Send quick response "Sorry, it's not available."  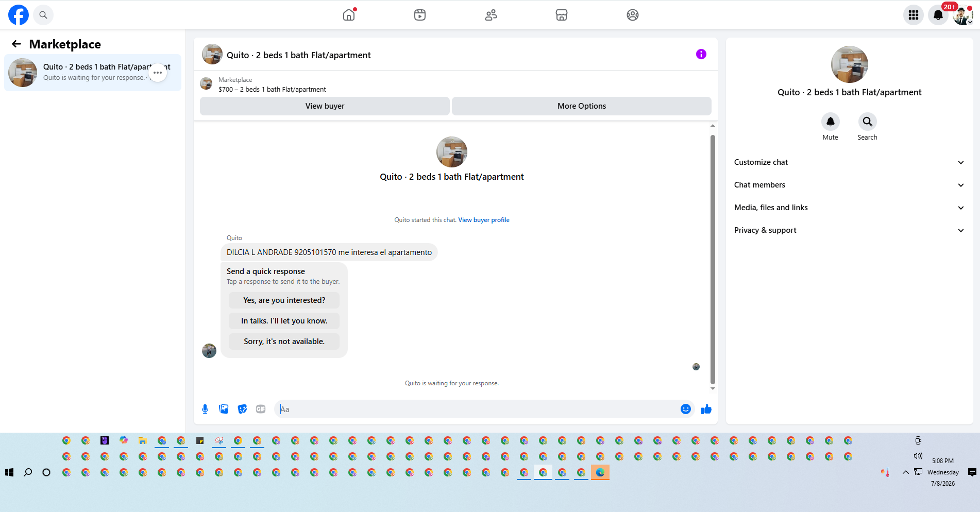click(x=284, y=342)
